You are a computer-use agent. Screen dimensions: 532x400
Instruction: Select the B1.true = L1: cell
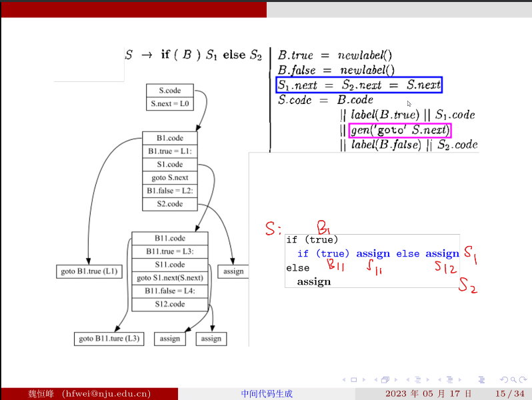point(170,151)
